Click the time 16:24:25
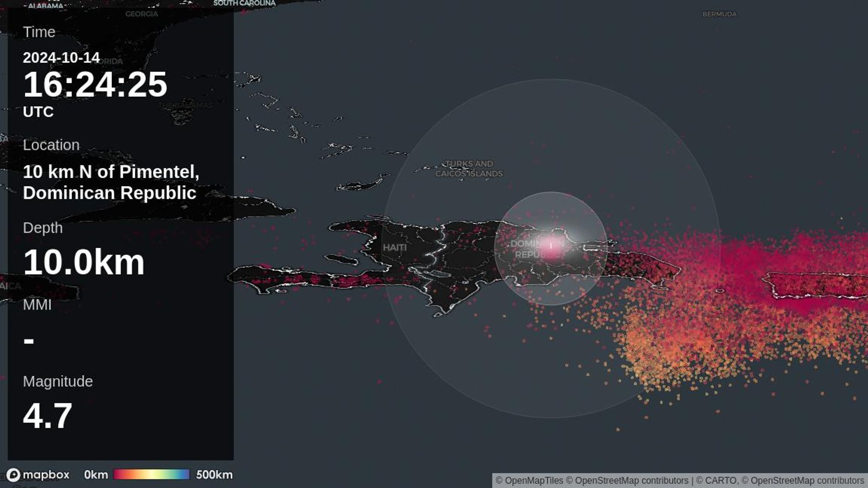The width and height of the screenshot is (868, 488). (x=95, y=84)
